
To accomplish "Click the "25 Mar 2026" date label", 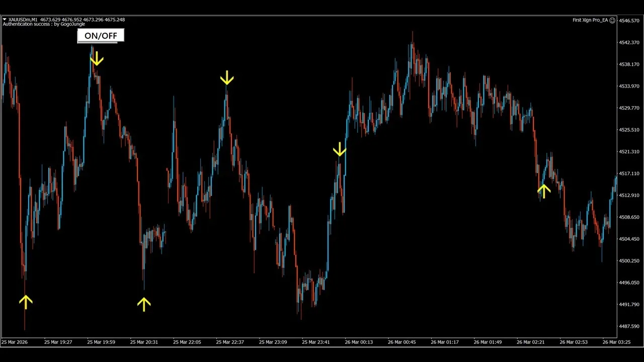I will point(15,342).
